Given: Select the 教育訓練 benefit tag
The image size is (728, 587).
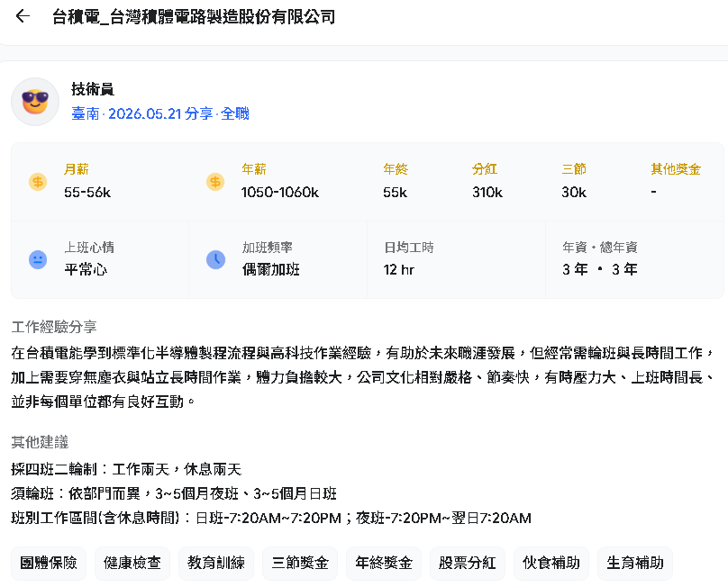Looking at the screenshot, I should tap(216, 563).
